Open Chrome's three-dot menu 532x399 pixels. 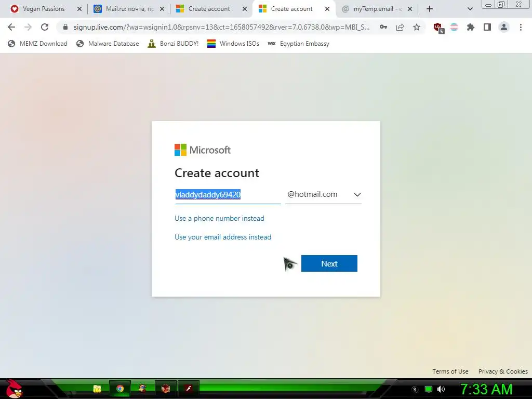coord(521,27)
